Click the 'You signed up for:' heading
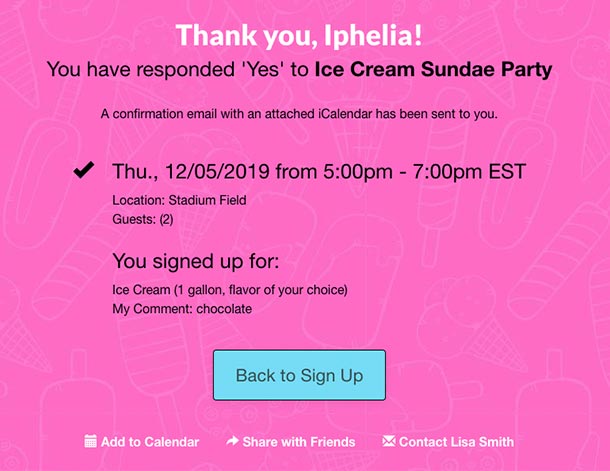The image size is (610, 471). coord(196,261)
